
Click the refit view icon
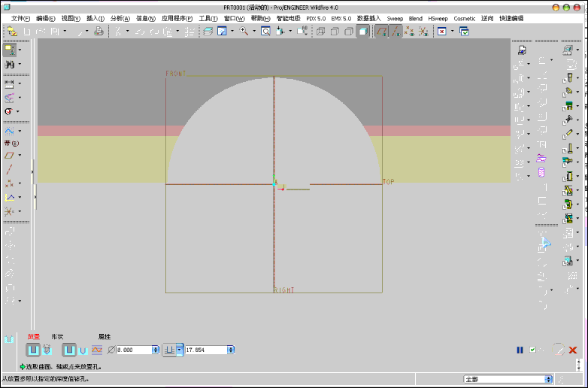(265, 32)
